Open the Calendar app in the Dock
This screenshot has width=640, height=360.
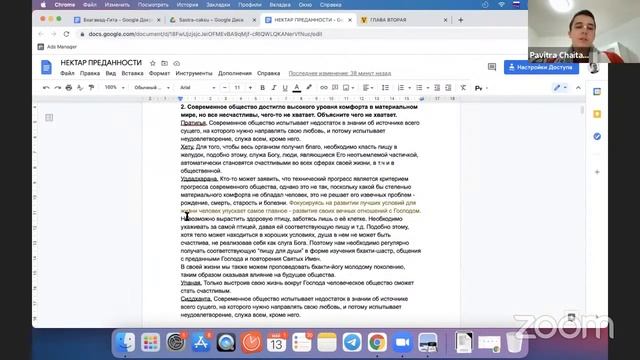coord(276,342)
